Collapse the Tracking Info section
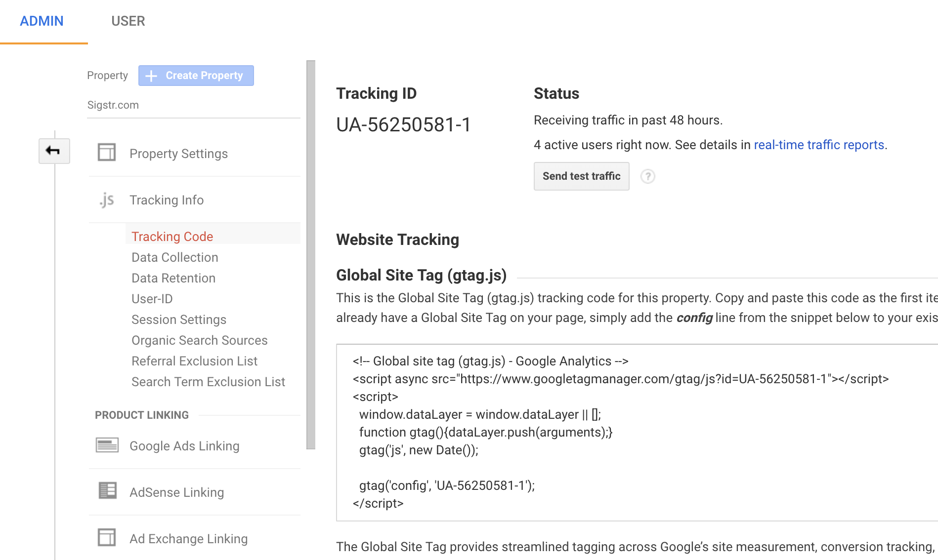This screenshot has width=938, height=560. pos(167,200)
